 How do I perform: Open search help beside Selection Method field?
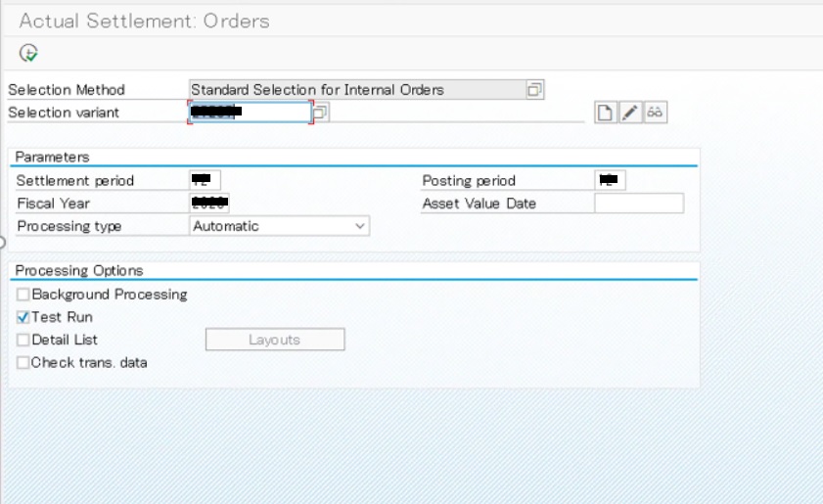click(x=534, y=90)
